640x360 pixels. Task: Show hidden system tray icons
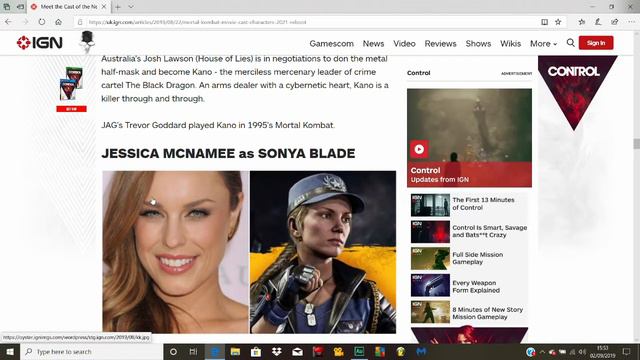point(542,352)
